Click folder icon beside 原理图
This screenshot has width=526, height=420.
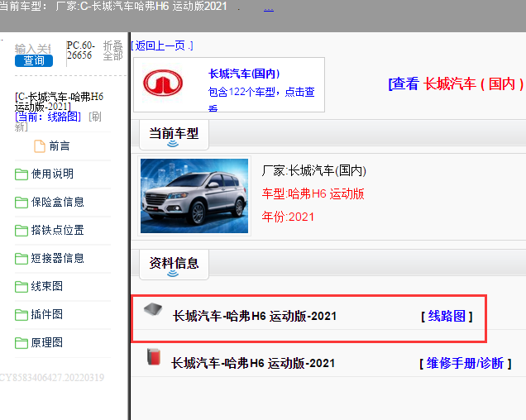pyautogui.click(x=22, y=343)
